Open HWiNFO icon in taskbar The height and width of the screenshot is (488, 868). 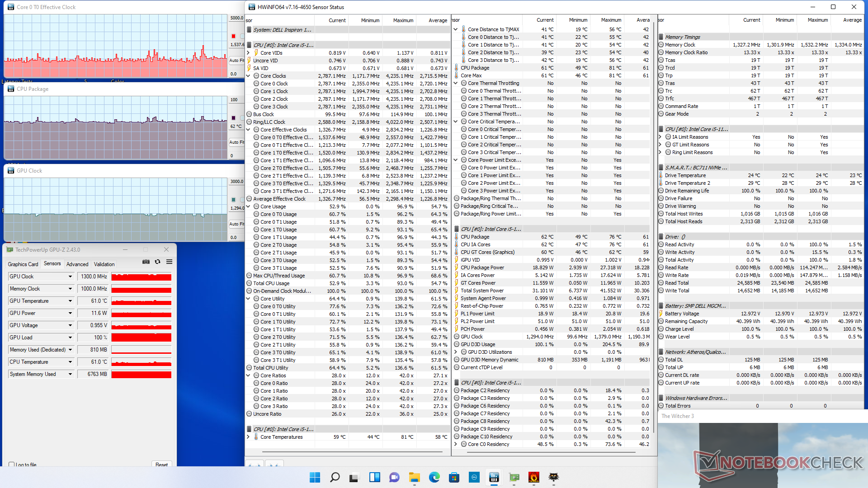[x=494, y=477]
